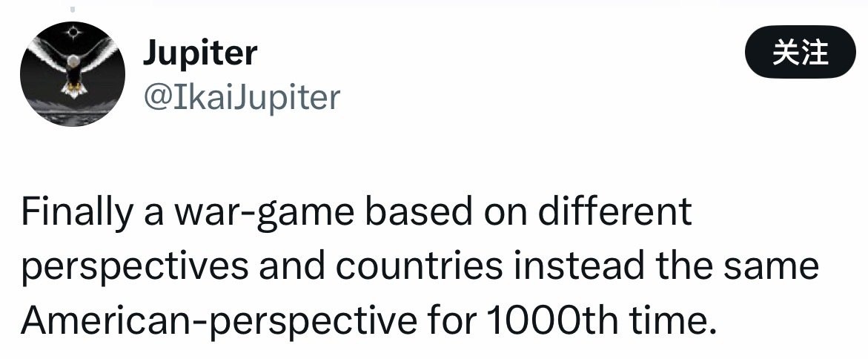Click the word "instead" in the tweet
868x359 pixels.
pos(569,268)
